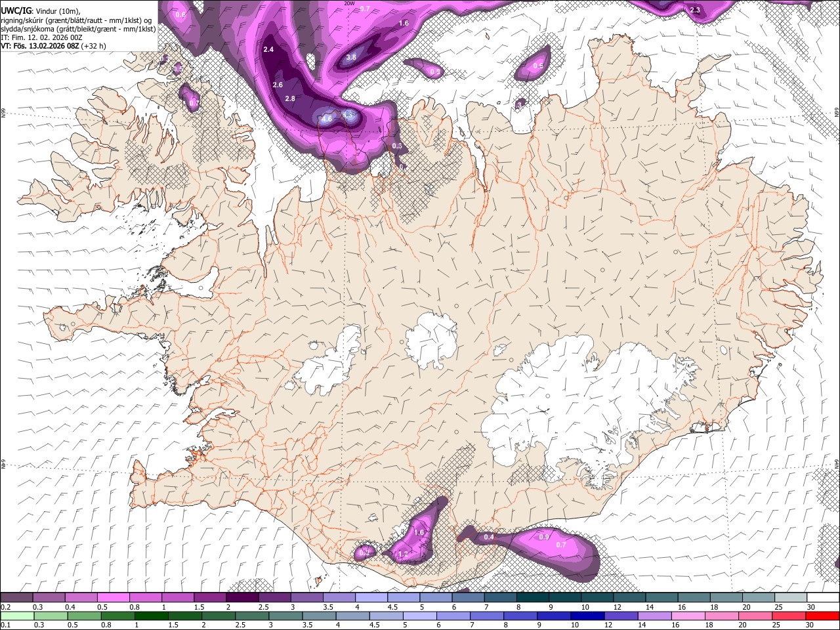Viewport: 840px width, 630px height.
Task: Select the light pink bottom-row swatch labelled 16
Action: [x=688, y=616]
